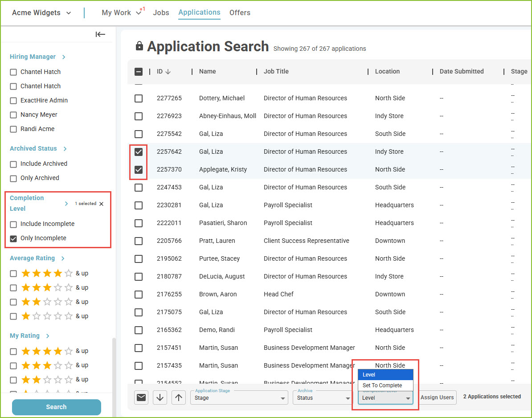Open the Application Stage dropdown
The image size is (532, 418).
pyautogui.click(x=239, y=398)
